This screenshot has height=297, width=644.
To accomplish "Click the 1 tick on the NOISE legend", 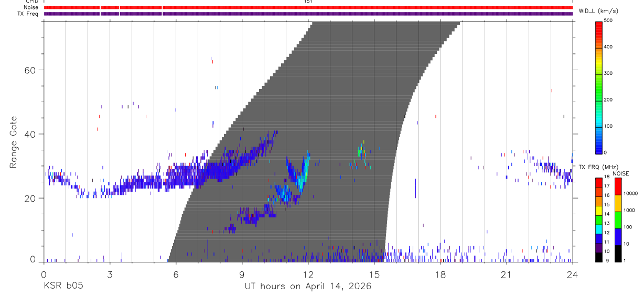I will (625, 261).
